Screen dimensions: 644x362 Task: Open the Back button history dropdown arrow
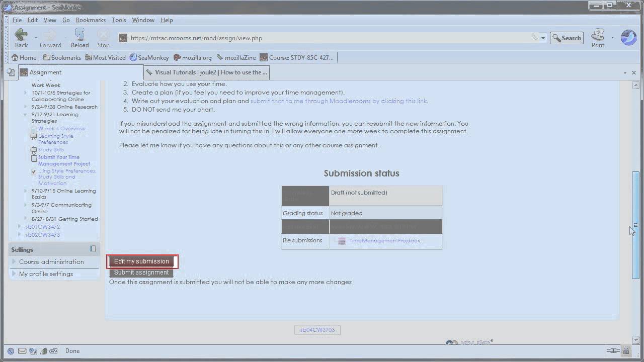click(x=36, y=38)
